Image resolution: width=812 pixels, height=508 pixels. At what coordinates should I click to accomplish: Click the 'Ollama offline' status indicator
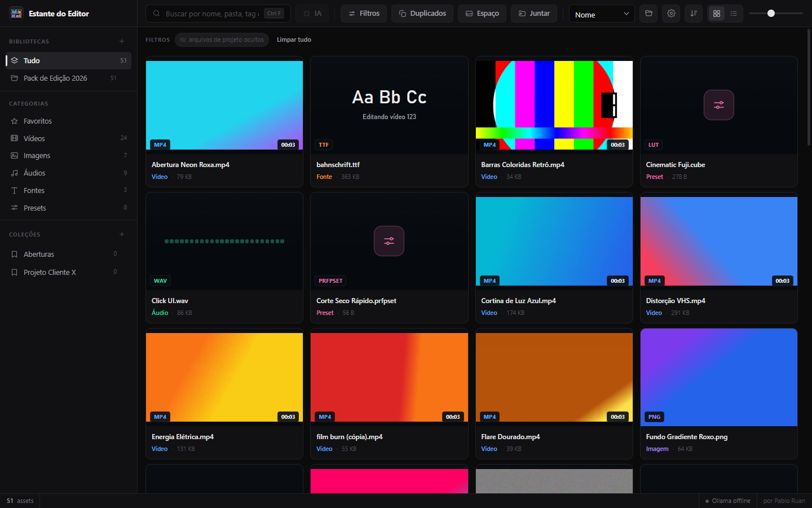pos(728,501)
